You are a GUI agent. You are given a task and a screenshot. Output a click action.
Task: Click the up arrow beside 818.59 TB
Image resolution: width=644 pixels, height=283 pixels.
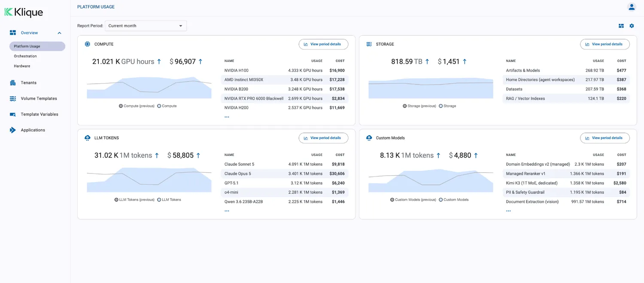click(427, 61)
